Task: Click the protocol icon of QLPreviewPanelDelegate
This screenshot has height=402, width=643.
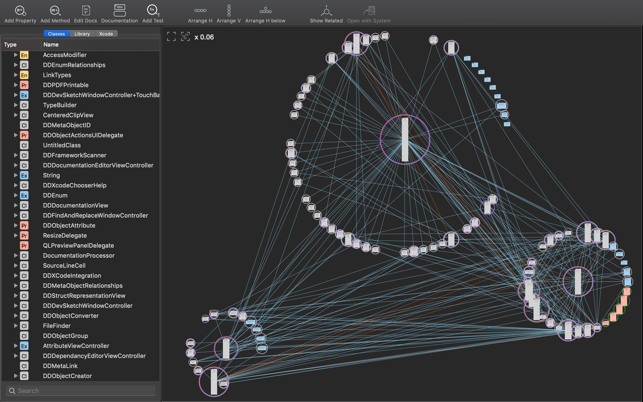Action: (24, 245)
